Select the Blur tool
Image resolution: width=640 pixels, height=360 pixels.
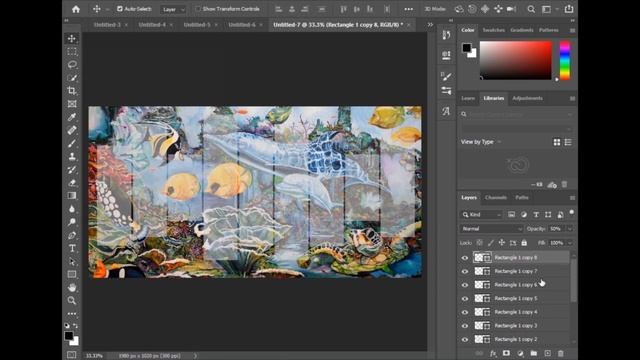[x=72, y=209]
